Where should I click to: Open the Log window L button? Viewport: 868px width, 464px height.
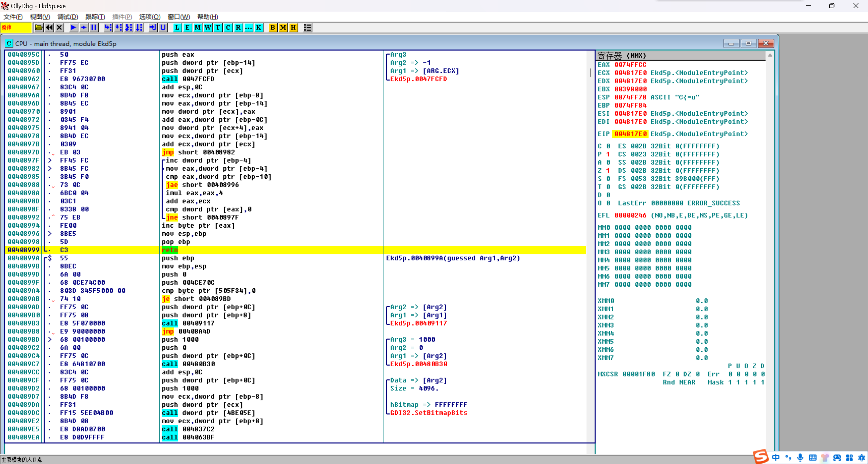click(x=177, y=28)
